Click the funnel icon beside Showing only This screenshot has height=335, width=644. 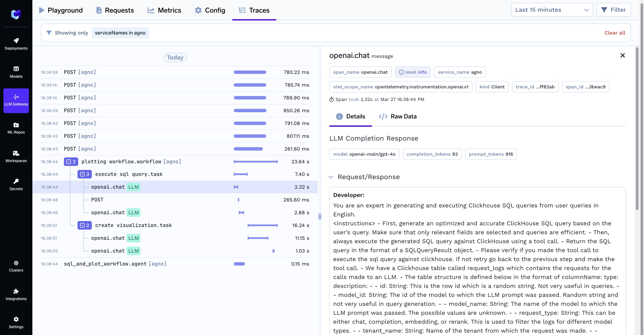(49, 33)
